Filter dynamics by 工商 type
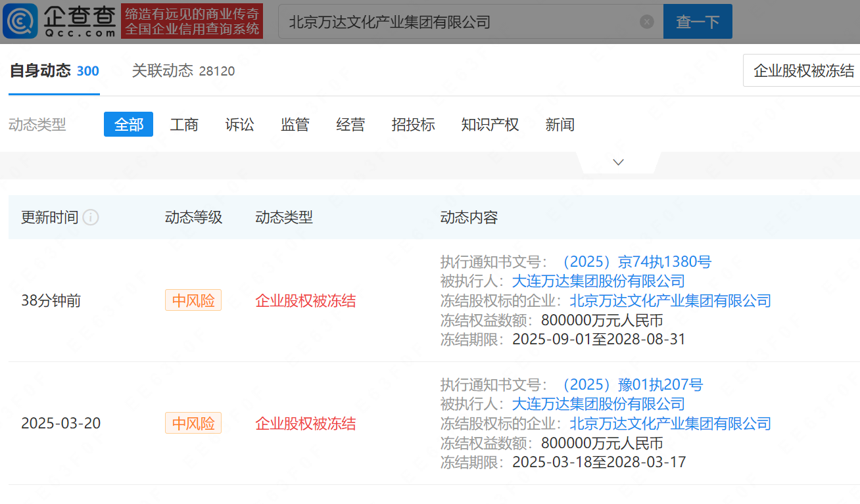860x504 pixels. coord(184,124)
